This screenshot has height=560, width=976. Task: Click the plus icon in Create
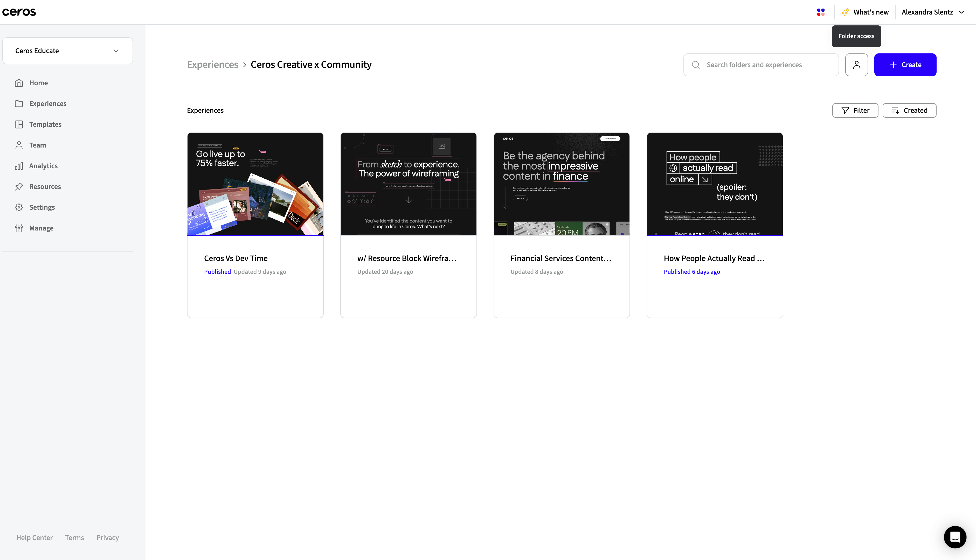coord(893,65)
